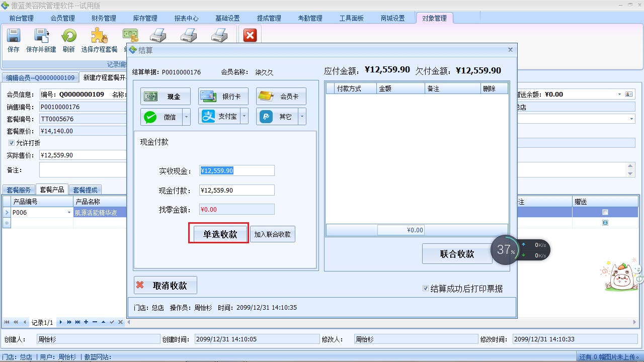The width and height of the screenshot is (644, 362).
Task: Select the 会员卡 member card payment method
Action: pyautogui.click(x=281, y=96)
